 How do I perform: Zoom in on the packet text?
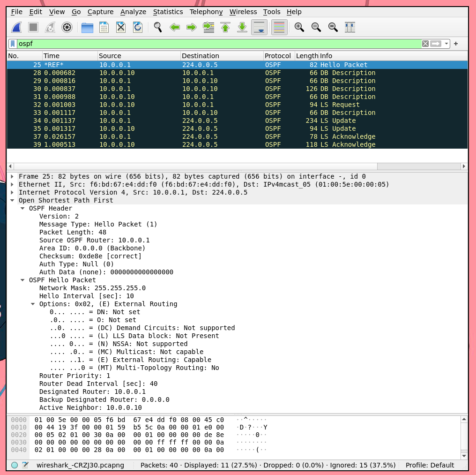(299, 28)
